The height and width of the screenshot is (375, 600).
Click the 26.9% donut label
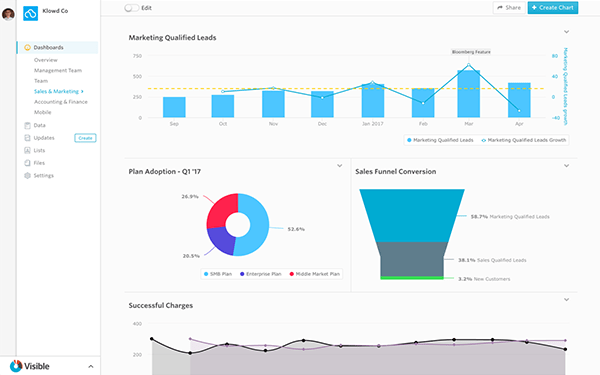pyautogui.click(x=190, y=197)
